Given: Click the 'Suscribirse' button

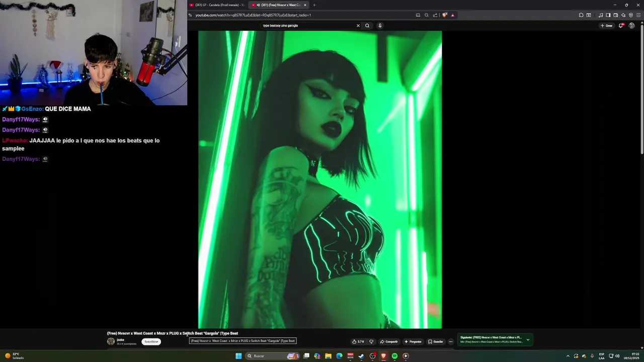Looking at the screenshot, I should coord(151,341).
